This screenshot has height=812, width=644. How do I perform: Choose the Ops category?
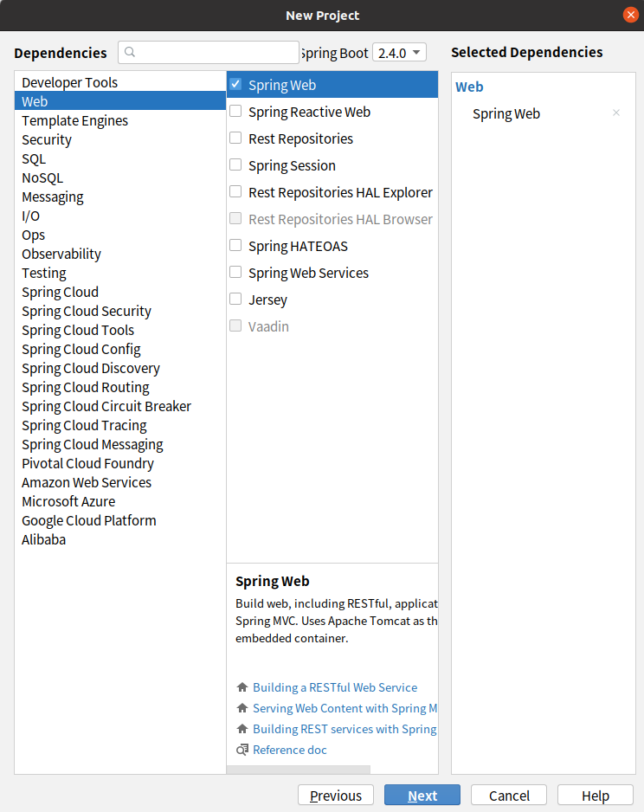[x=120, y=235]
